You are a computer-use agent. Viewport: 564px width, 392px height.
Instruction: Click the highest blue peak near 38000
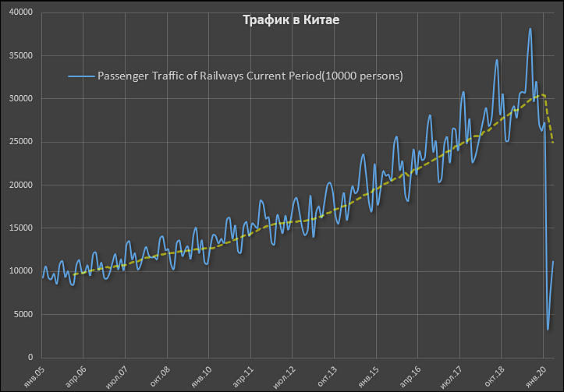(x=530, y=28)
